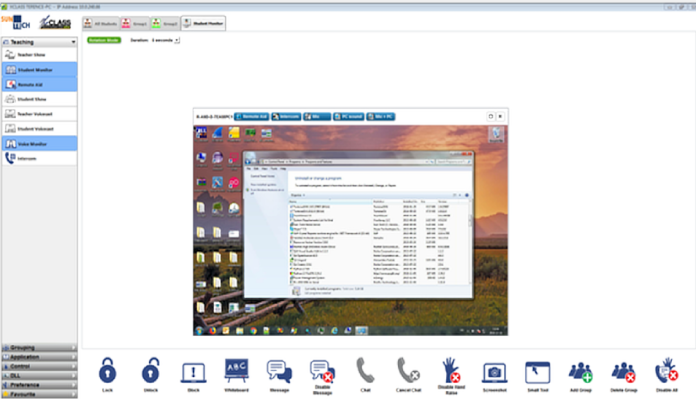Viewport: 696px width, 405px height.
Task: Select Teacher Voicecast in the sidebar
Action: pyautogui.click(x=40, y=114)
